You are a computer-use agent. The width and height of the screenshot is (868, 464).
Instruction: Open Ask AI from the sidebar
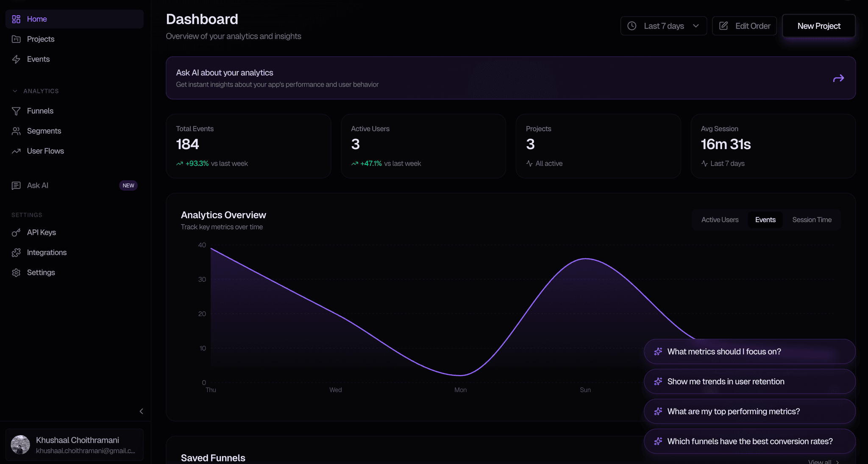pos(37,185)
